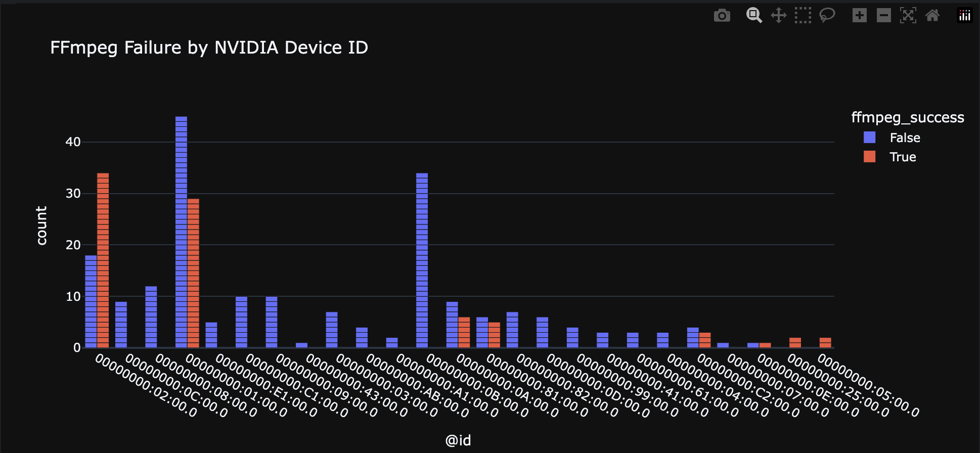The height and width of the screenshot is (453, 980).
Task: Click the y-axis title 'count'
Action: [x=41, y=225]
